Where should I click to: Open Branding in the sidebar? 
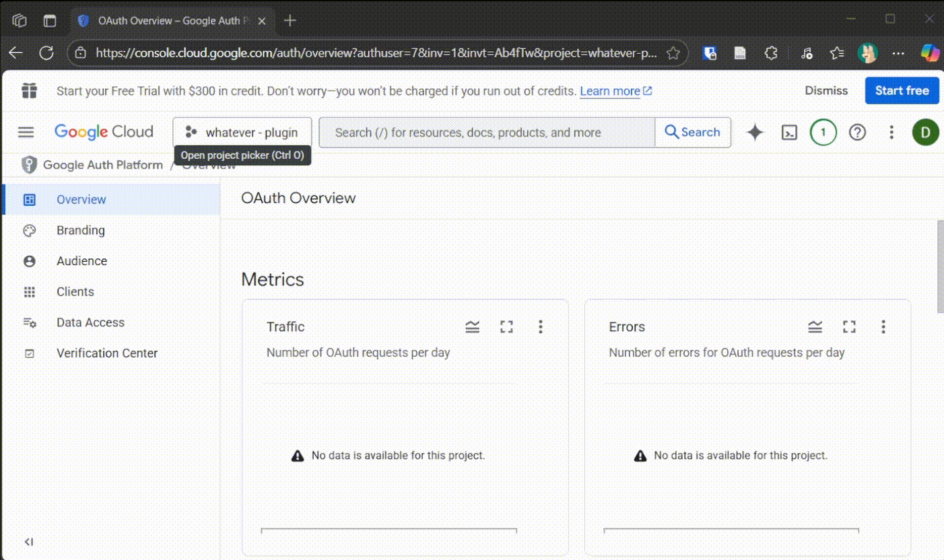[111, 230]
